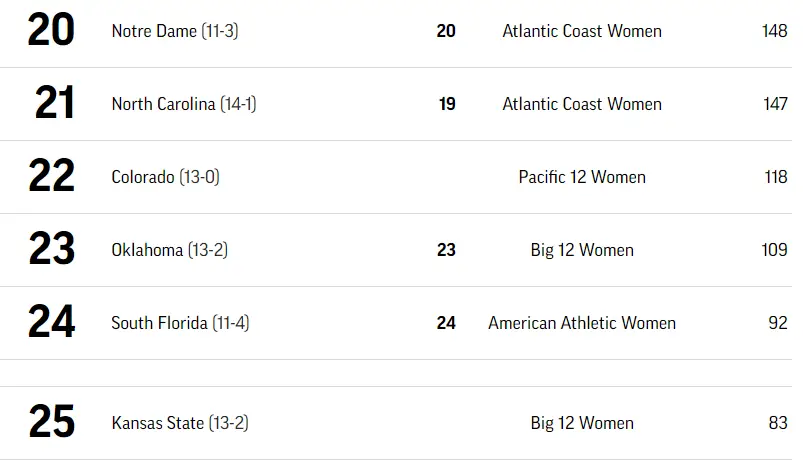Image resolution: width=803 pixels, height=469 pixels.
Task: Click North Carolina's previous rank 19
Action: [x=447, y=104]
